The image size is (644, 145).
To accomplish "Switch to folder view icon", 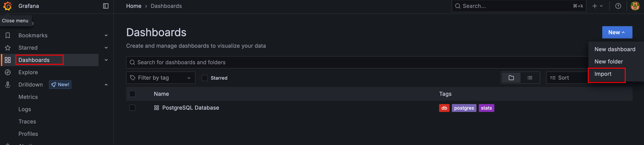I will pos(511,78).
